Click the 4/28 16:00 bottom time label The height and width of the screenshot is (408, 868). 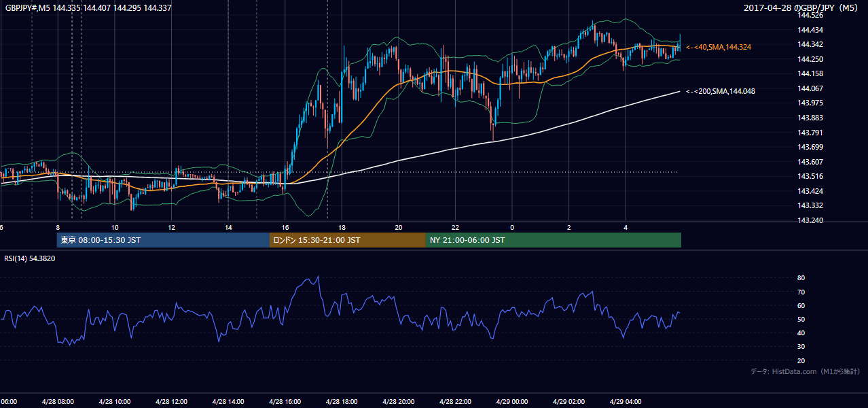[x=285, y=401]
